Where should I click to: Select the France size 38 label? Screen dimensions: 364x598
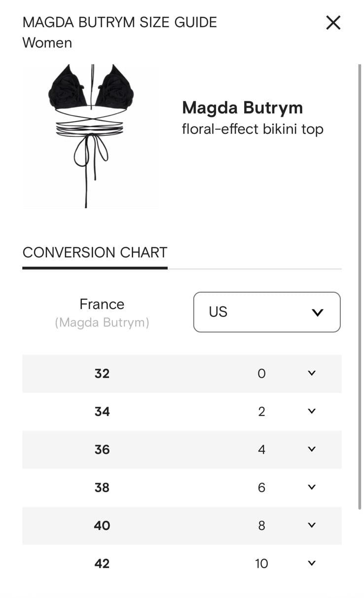point(102,488)
